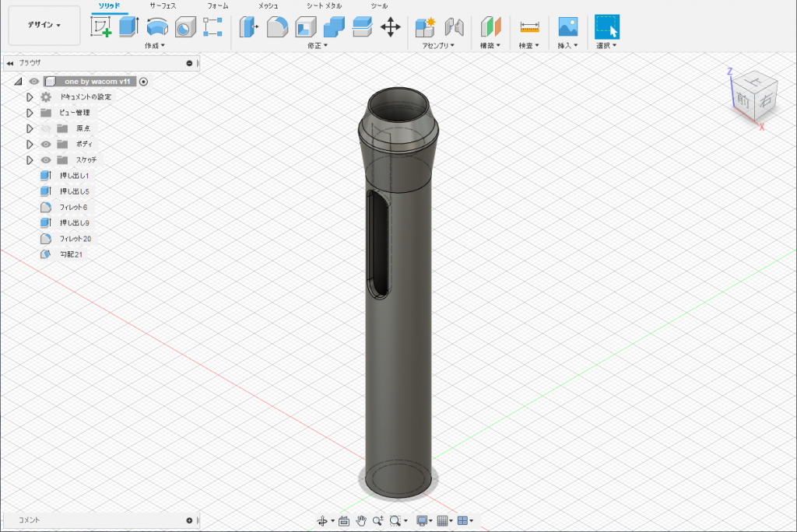
Task: Select 押し出し9 feature in browser
Action: click(x=74, y=223)
